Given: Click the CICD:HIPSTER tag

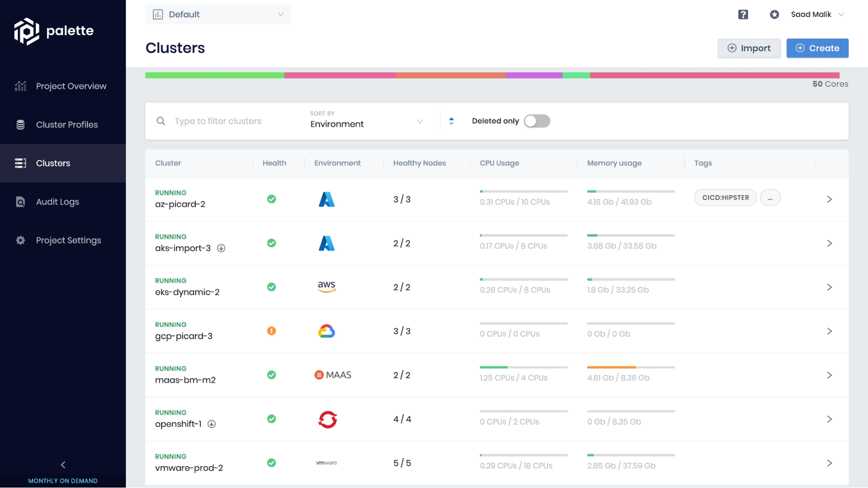Looking at the screenshot, I should click(x=725, y=197).
